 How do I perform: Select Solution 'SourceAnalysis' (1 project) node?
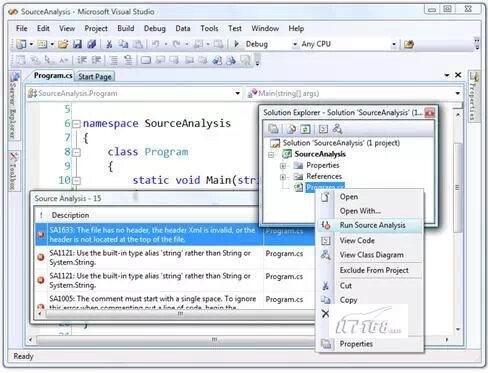pos(341,143)
